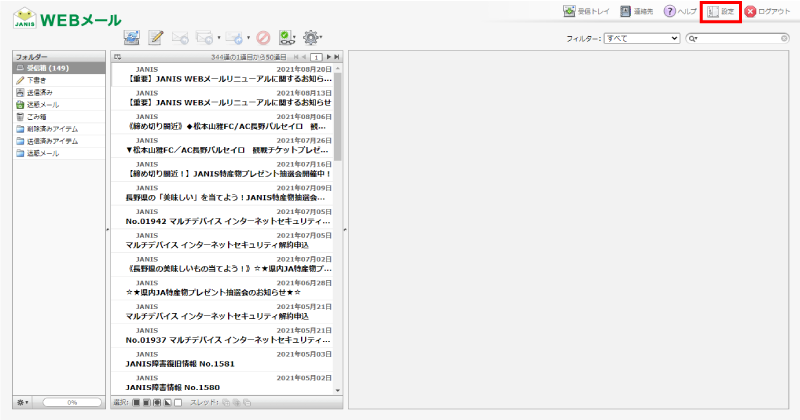
Task: Open the gear more-actions toolbar icon
Action: coord(312,37)
